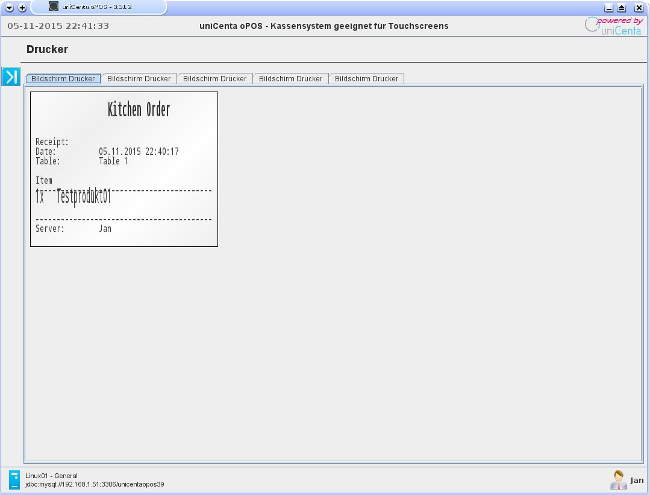Viewport: 650px width, 495px height.
Task: Minimize the uniCenta oPOS window
Action: (x=607, y=7)
